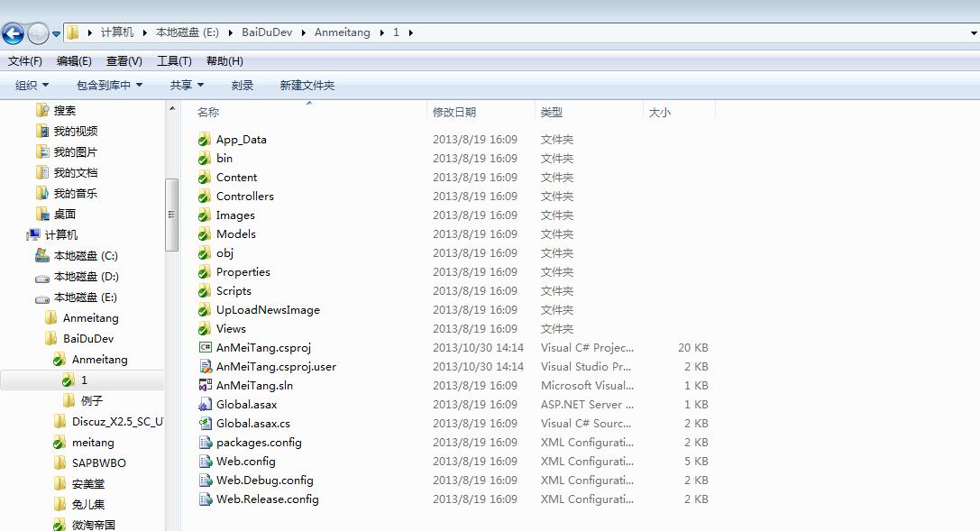Click the Views folder icon
The height and width of the screenshot is (531, 980).
coord(205,328)
